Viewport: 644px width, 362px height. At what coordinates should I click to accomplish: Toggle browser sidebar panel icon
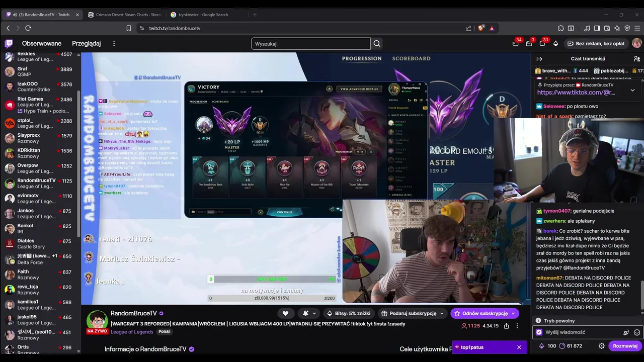click(597, 28)
